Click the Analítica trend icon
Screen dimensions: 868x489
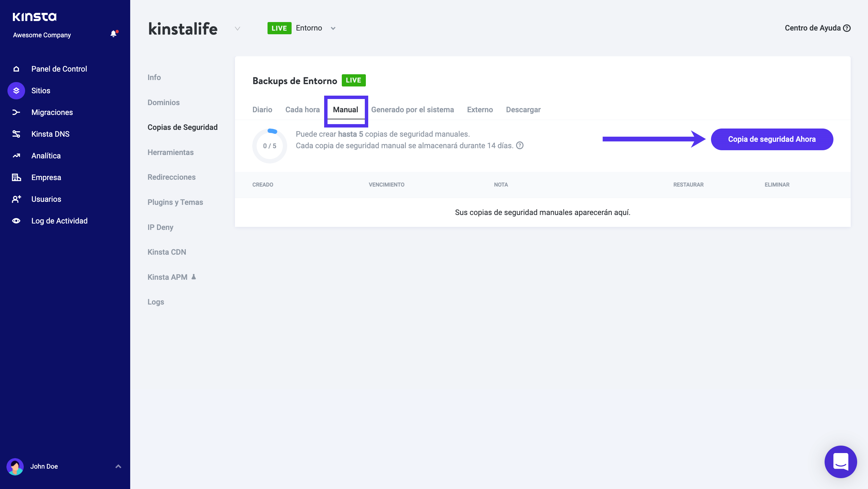[16, 156]
